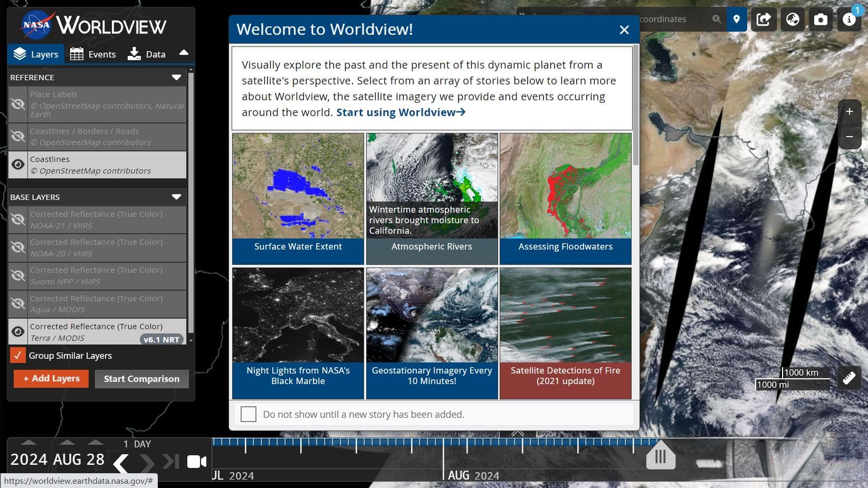Image resolution: width=868 pixels, height=488 pixels.
Task: Open the map projection globe icon
Action: point(793,20)
